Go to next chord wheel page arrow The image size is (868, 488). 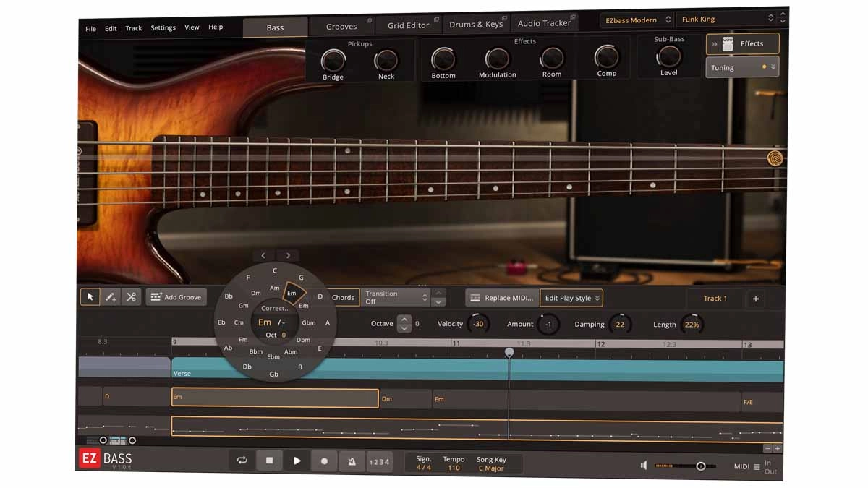coord(288,255)
